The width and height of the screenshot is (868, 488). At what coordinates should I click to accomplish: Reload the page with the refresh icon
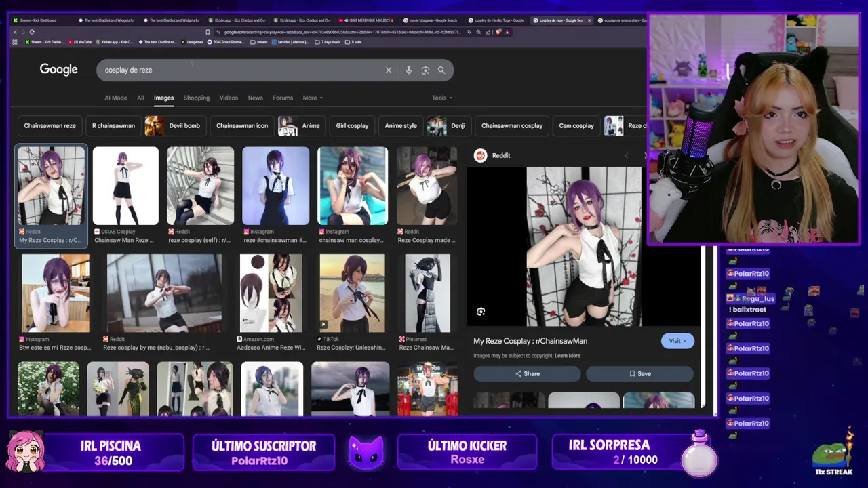point(31,32)
